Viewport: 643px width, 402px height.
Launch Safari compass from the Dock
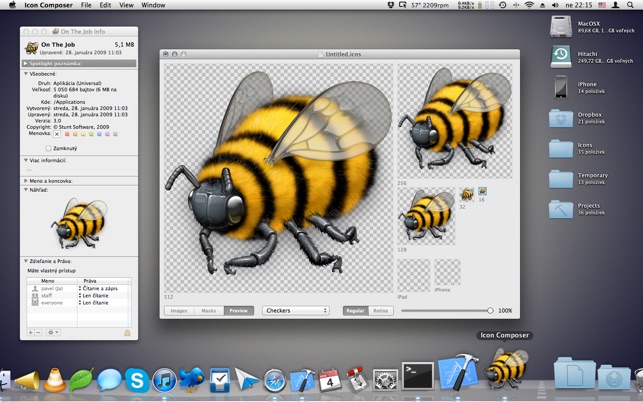(274, 381)
